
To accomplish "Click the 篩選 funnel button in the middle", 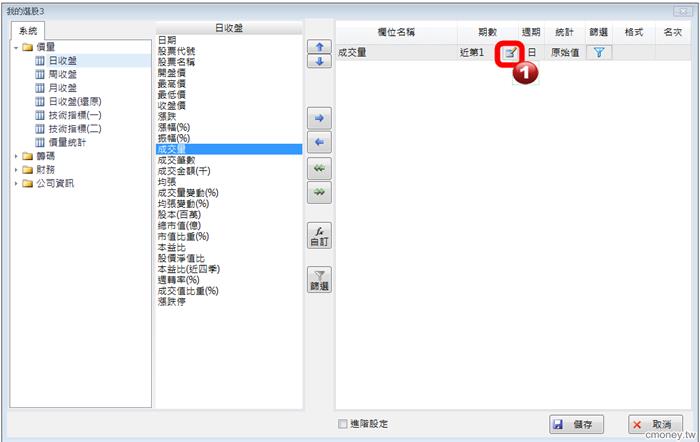I will tap(319, 280).
